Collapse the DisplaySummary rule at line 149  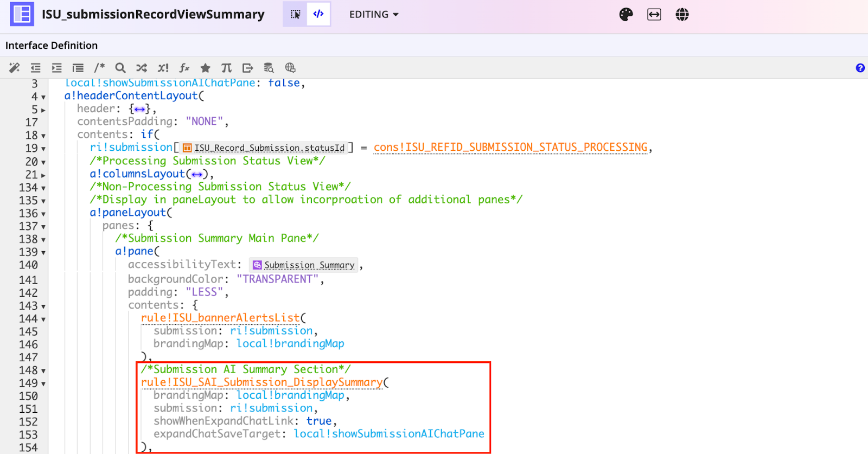pyautogui.click(x=43, y=384)
